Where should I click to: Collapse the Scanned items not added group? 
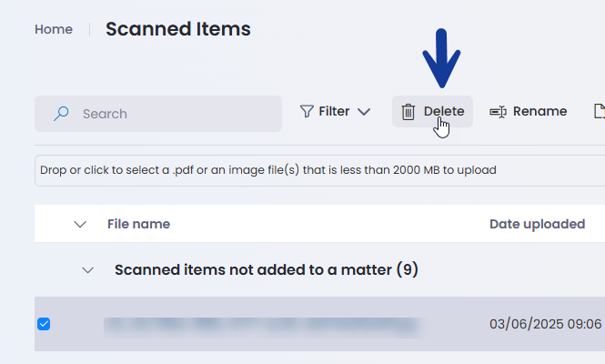coord(88,270)
